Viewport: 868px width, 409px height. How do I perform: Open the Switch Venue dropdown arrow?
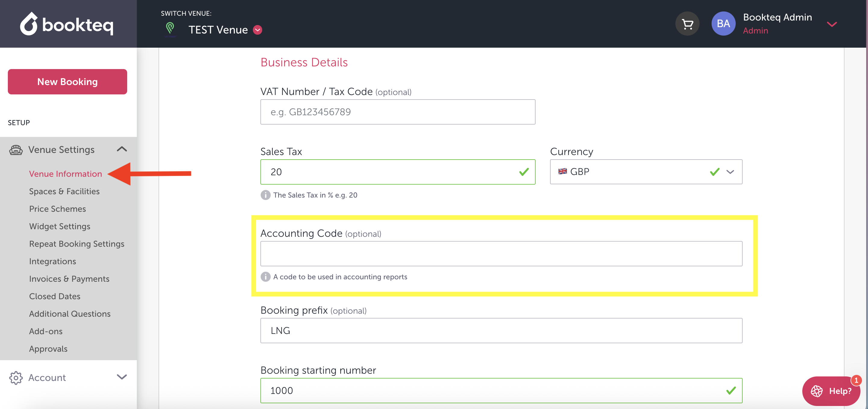tap(257, 30)
